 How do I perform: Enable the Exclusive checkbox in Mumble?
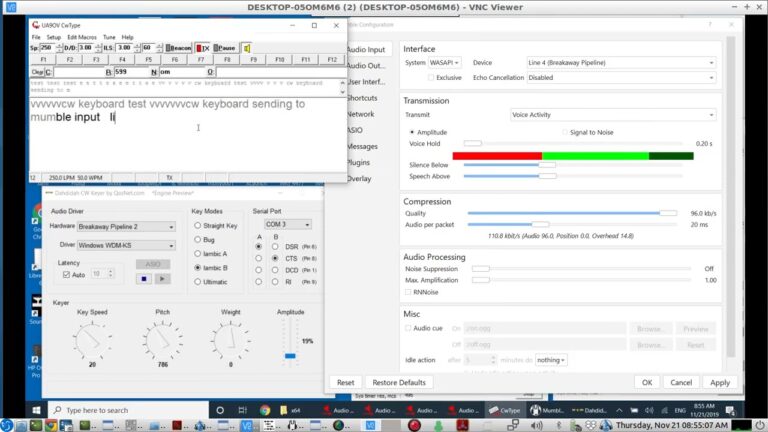(431, 77)
